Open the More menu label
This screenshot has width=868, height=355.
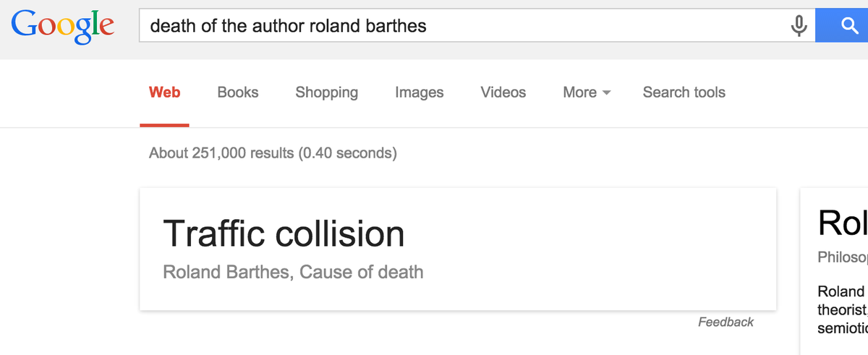(x=579, y=93)
